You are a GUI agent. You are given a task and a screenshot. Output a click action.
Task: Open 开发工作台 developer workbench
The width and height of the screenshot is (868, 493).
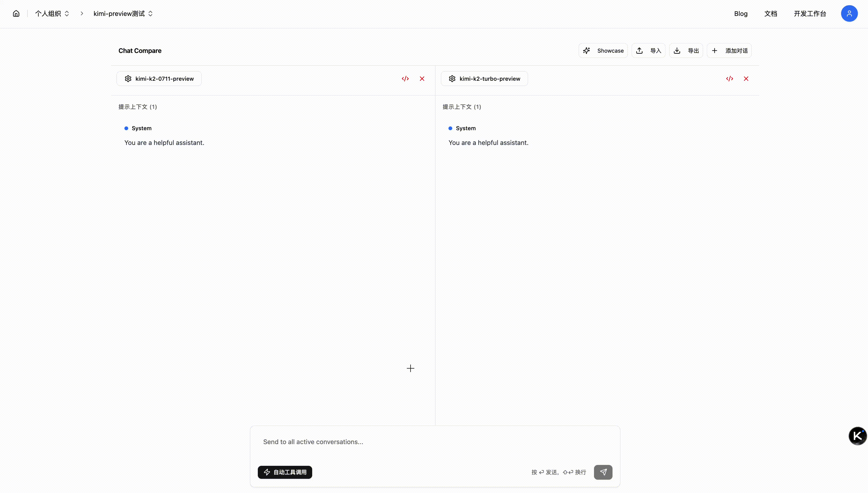[810, 14]
